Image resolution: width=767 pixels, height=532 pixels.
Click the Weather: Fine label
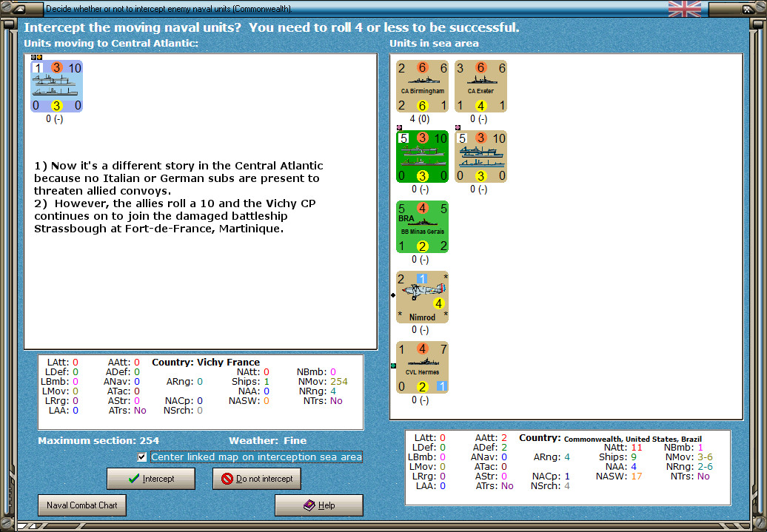click(x=267, y=440)
